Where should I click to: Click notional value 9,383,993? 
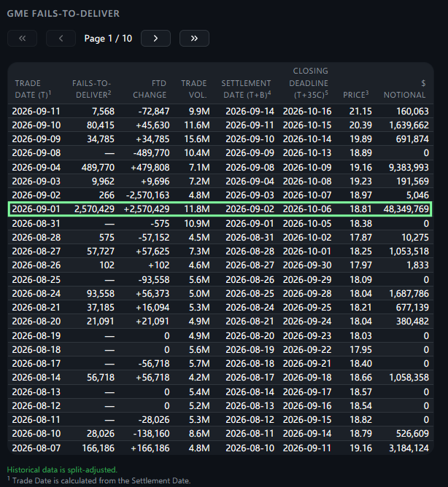coord(409,168)
